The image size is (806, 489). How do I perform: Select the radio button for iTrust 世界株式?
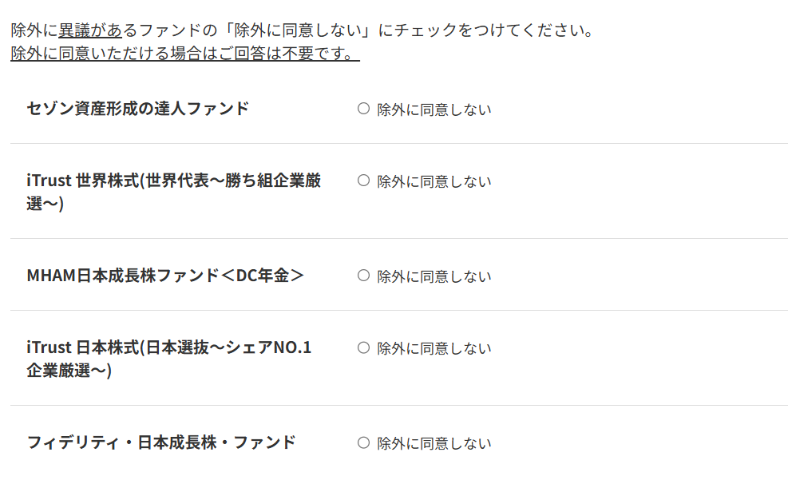363,180
